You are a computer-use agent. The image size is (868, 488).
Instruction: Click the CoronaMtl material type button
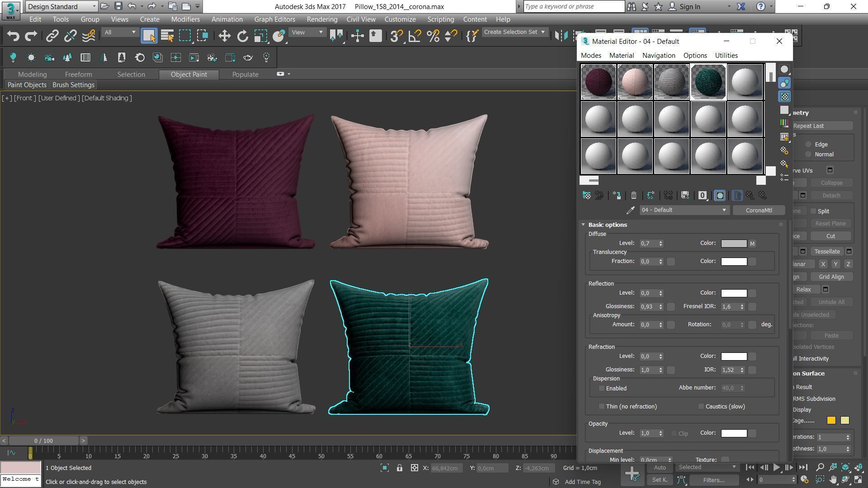pyautogui.click(x=759, y=210)
